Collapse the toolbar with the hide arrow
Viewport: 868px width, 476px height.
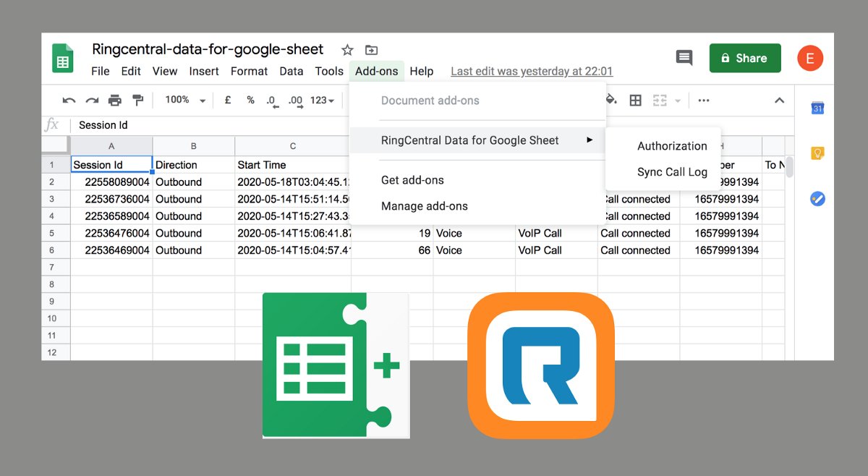click(x=780, y=101)
